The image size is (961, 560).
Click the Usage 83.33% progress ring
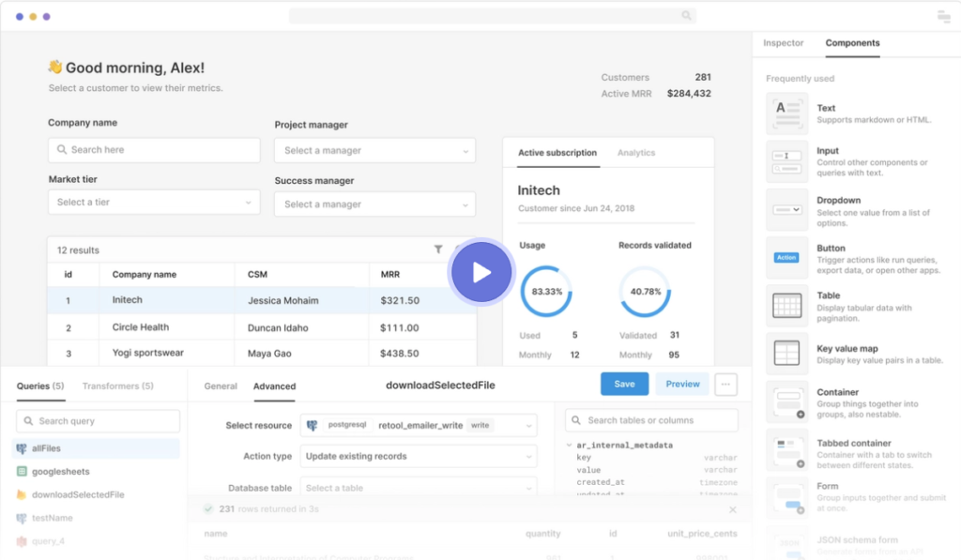[546, 292]
